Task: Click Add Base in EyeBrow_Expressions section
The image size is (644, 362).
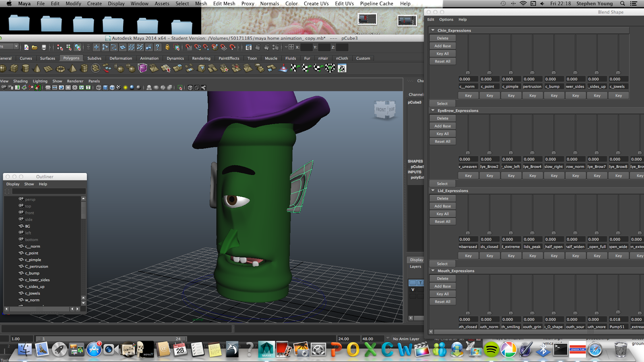Action: (x=442, y=126)
